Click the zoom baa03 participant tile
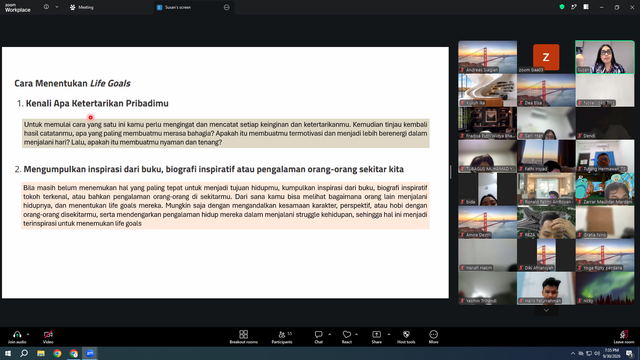 point(546,57)
